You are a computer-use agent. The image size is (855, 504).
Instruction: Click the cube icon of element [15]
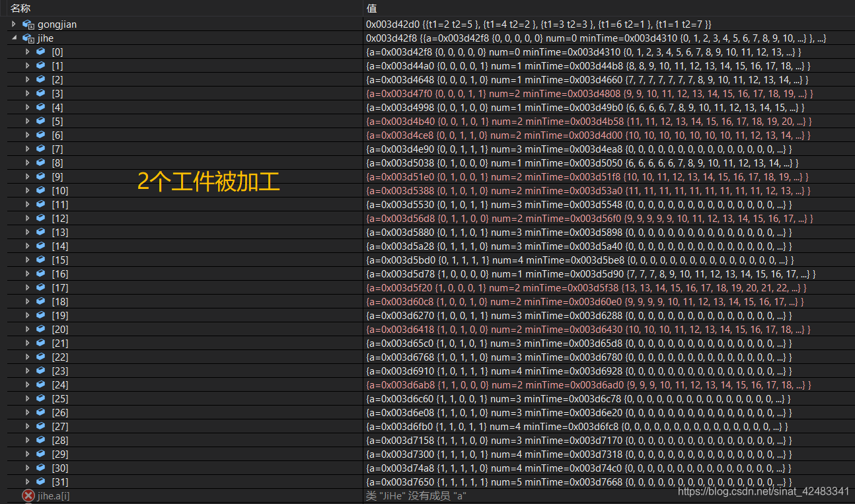41,260
